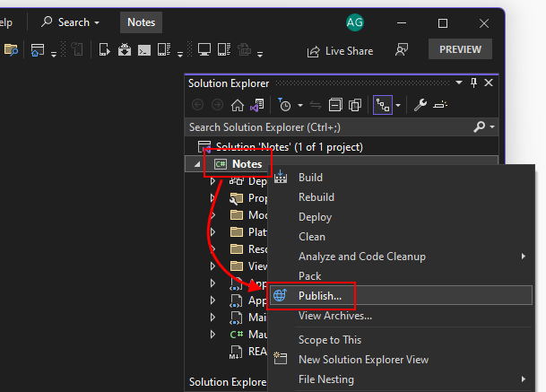
Task: Open the overflow arrow after the IPA icon
Action: tap(260, 54)
